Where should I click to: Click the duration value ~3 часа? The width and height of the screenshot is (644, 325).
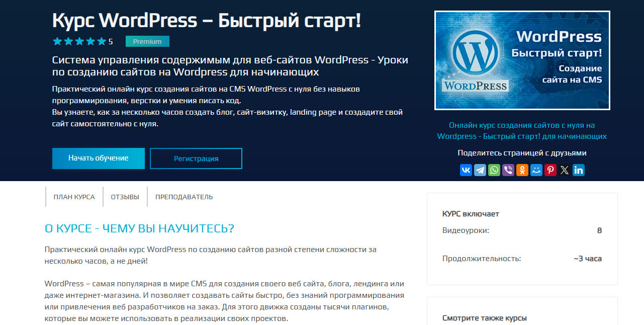click(x=588, y=259)
